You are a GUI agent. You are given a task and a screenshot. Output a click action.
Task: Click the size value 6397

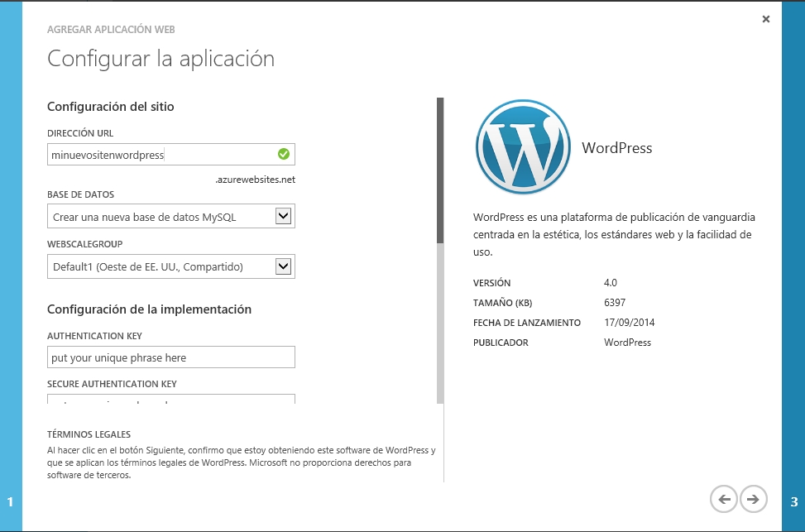[615, 303]
